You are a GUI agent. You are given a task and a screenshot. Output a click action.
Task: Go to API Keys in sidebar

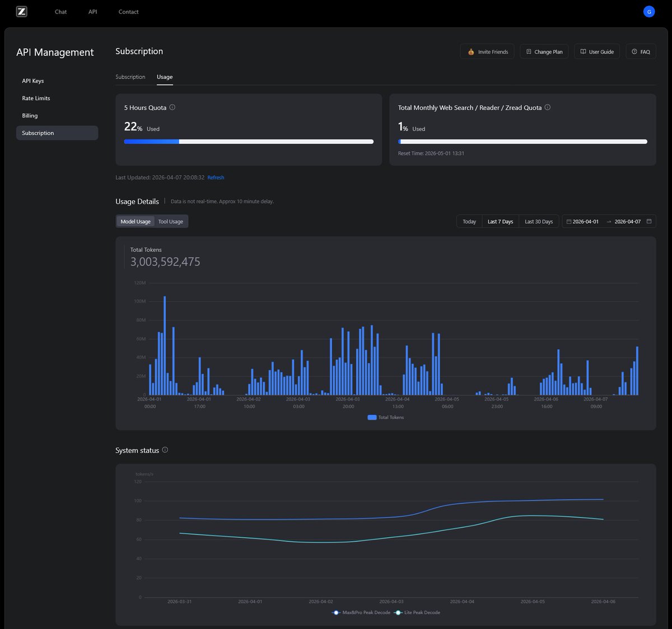[x=57, y=81]
